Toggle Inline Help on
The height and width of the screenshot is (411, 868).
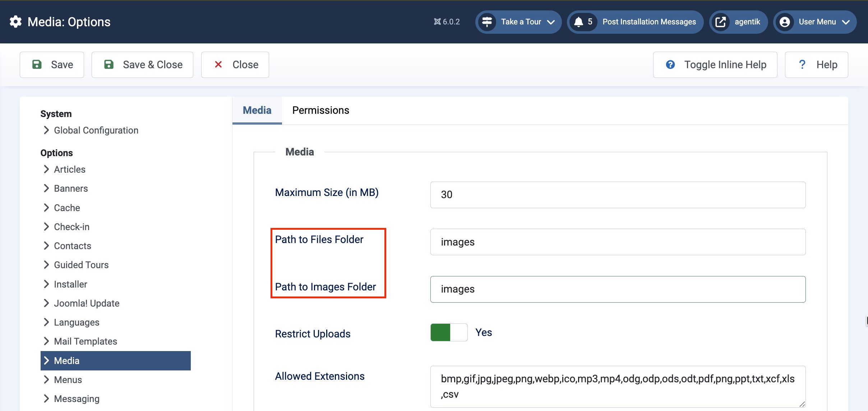(x=715, y=65)
